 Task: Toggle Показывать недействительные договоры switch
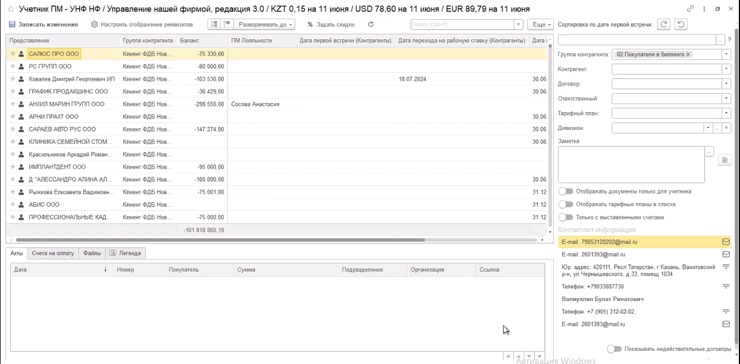(x=614, y=349)
